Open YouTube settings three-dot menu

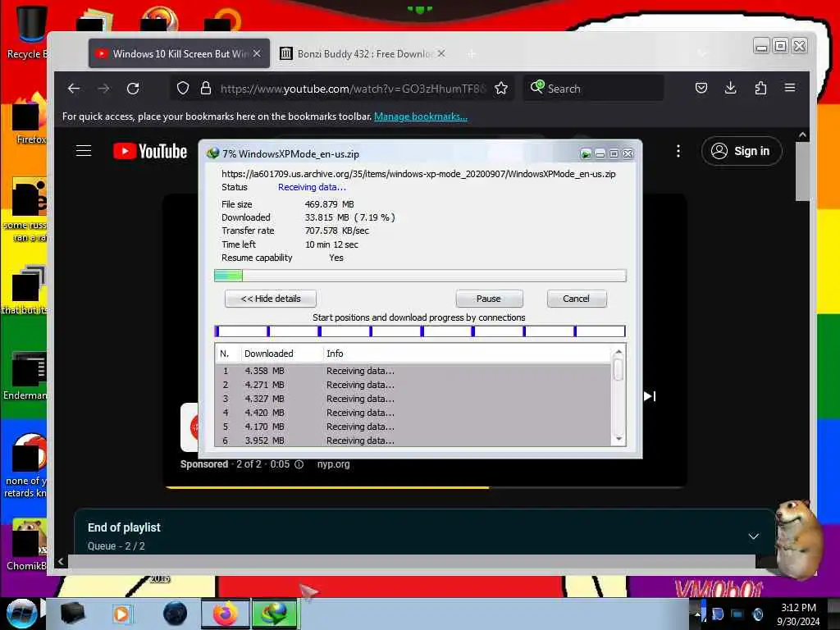coord(678,151)
